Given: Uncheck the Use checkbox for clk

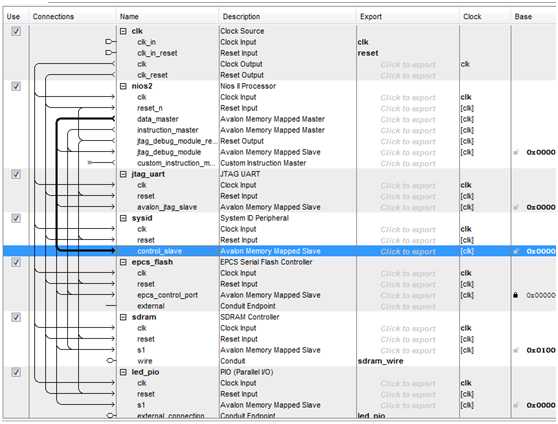Looking at the screenshot, I should click(x=16, y=31).
